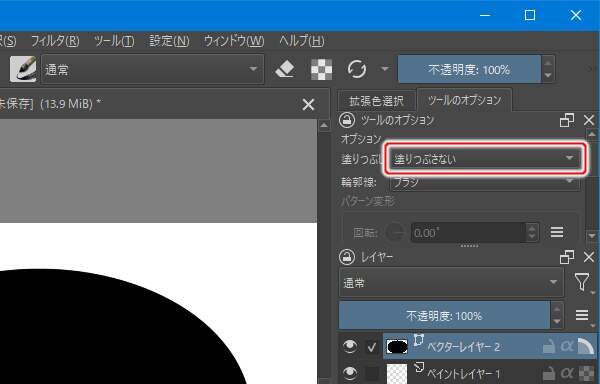Close the unsaved document tab

coord(308,104)
